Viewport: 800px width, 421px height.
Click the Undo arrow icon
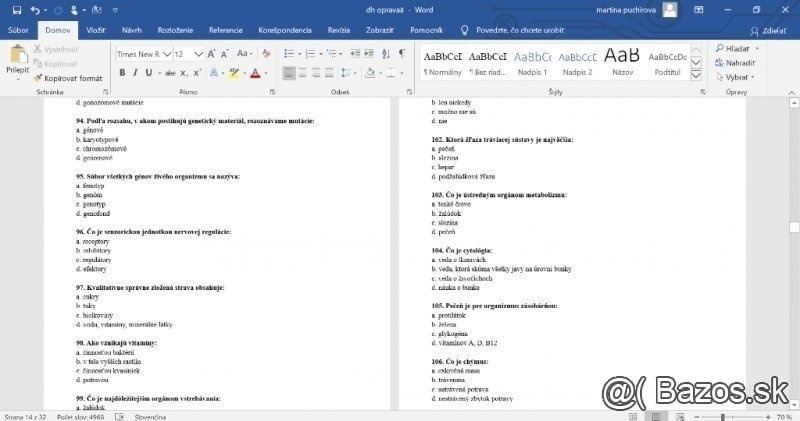pos(33,10)
